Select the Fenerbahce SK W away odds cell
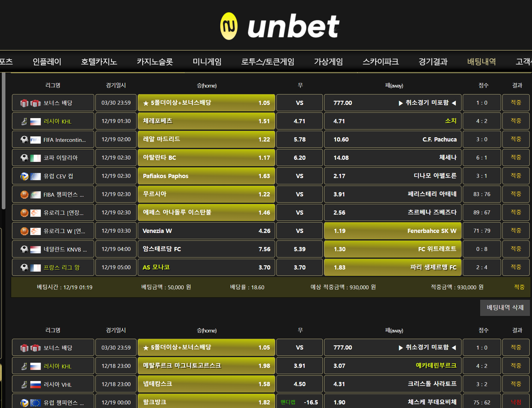Viewport: 532px width, 408px height. tap(392, 231)
